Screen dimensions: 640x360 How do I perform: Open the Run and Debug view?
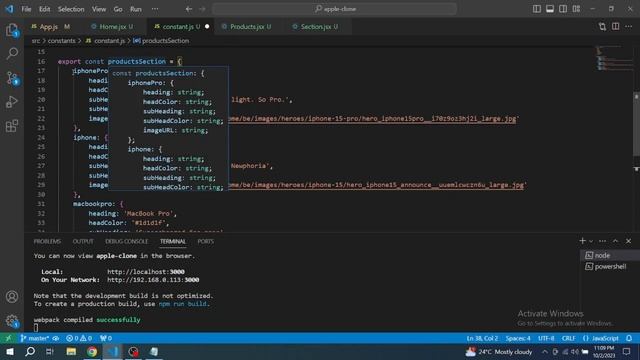pyautogui.click(x=12, y=102)
